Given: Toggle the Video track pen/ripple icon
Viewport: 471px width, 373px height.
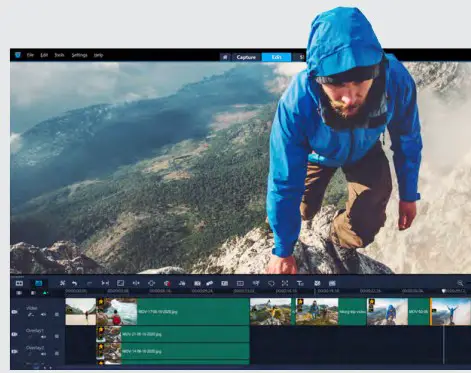Looking at the screenshot, I should coord(31,314).
